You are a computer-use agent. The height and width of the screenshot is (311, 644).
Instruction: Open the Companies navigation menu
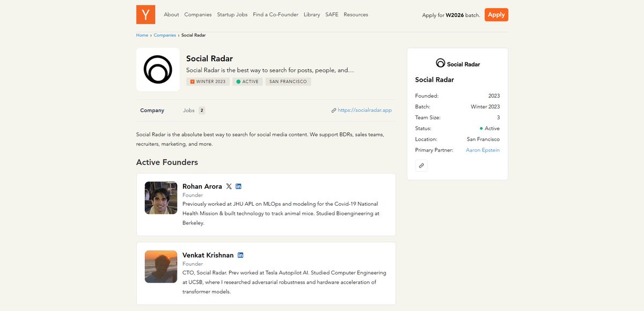click(x=198, y=15)
